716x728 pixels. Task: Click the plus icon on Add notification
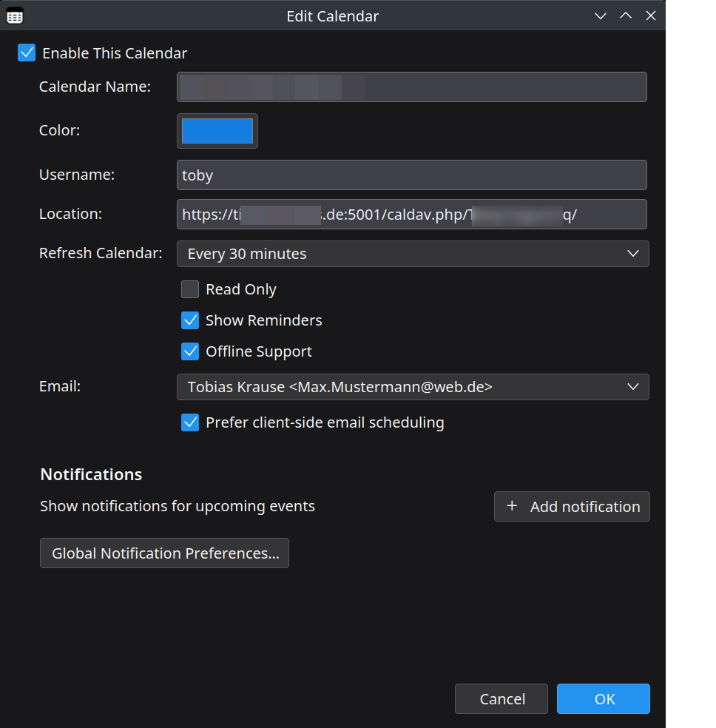(x=512, y=506)
